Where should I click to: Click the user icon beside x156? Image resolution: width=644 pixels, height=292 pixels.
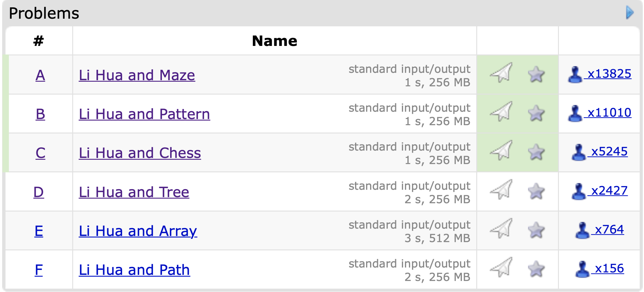tap(582, 269)
